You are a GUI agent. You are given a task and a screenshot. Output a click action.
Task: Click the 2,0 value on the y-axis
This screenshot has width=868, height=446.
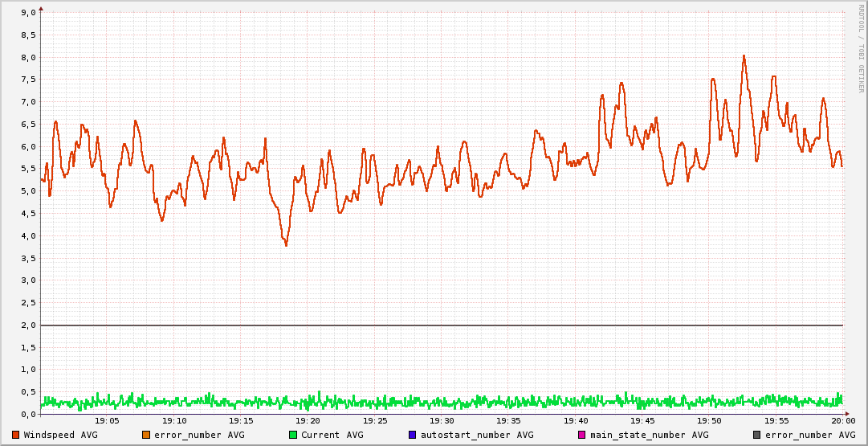click(x=27, y=325)
